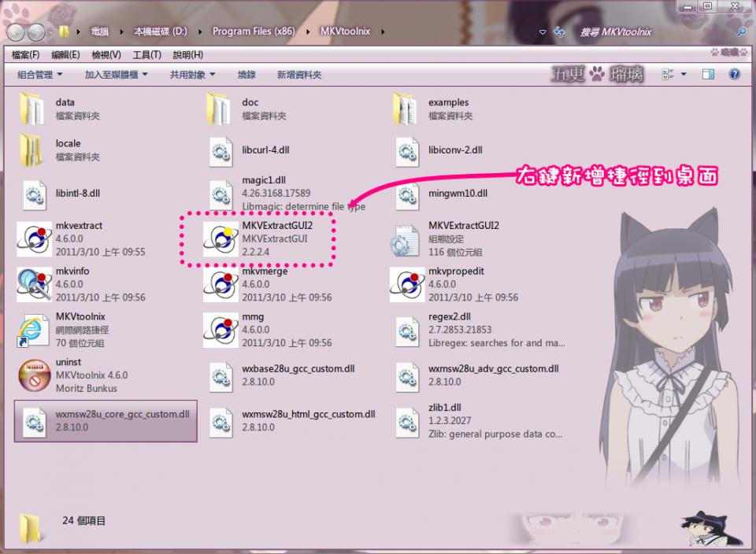Image resolution: width=756 pixels, height=554 pixels.
Task: Show the preview pane icon
Action: pyautogui.click(x=707, y=73)
